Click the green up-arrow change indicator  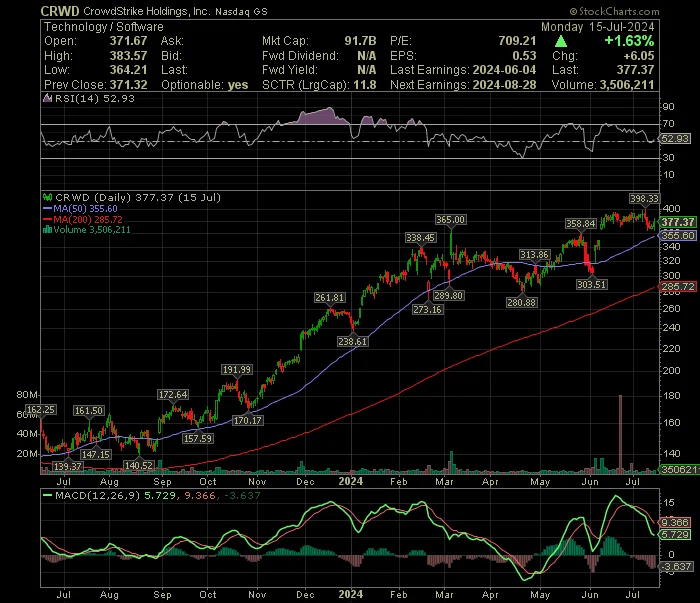(561, 42)
